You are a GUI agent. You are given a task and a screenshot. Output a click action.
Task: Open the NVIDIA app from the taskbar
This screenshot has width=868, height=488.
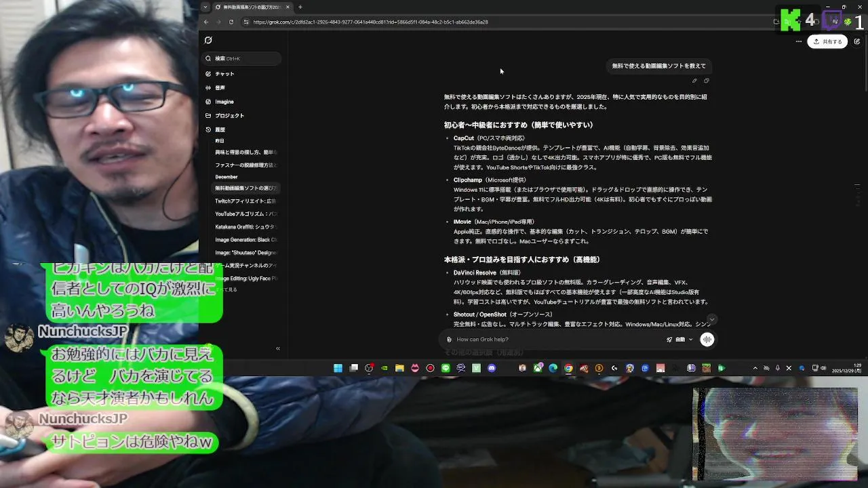[x=384, y=368]
